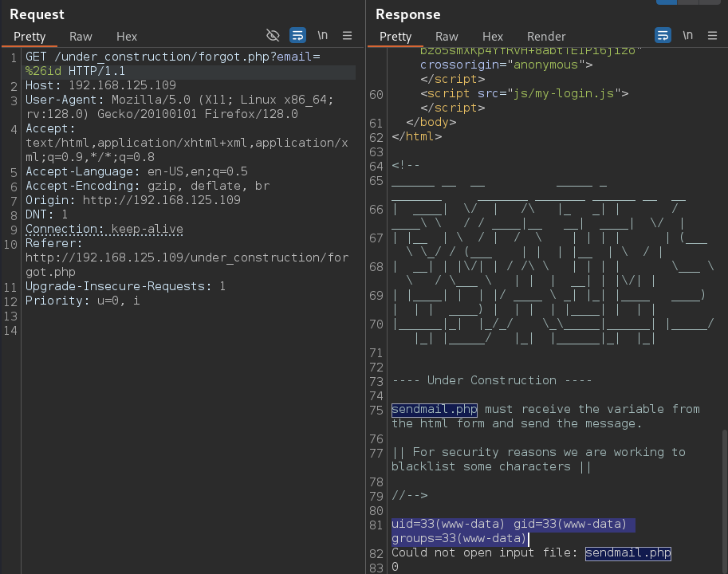Open the Response Hex tab
The image size is (728, 574).
click(x=492, y=36)
